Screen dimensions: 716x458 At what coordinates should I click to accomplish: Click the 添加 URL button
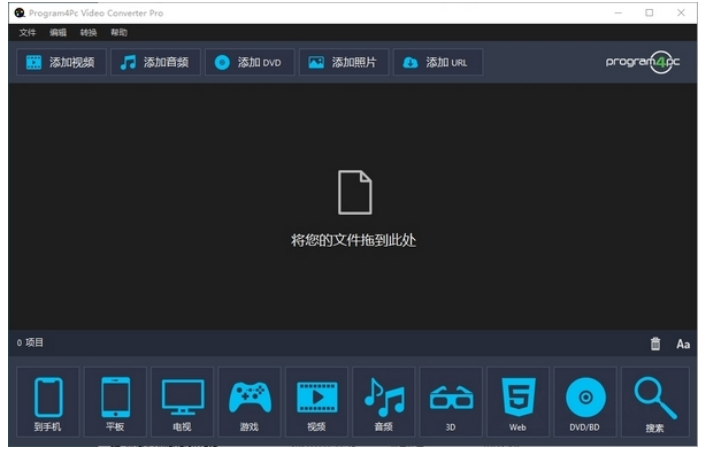pos(438,62)
